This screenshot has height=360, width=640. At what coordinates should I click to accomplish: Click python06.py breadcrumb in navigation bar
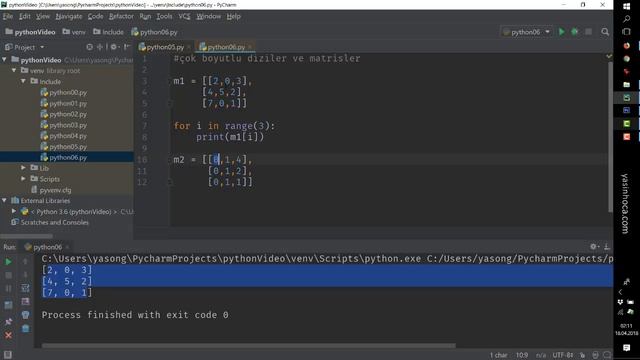(x=155, y=32)
